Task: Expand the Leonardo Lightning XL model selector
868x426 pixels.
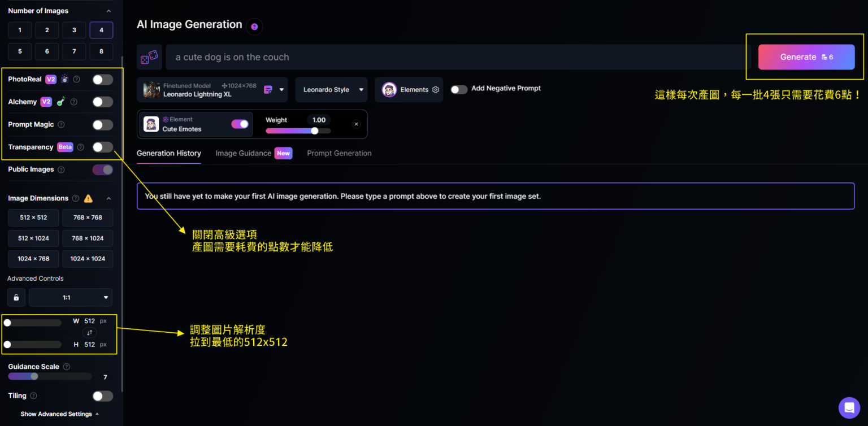Action: tap(281, 90)
